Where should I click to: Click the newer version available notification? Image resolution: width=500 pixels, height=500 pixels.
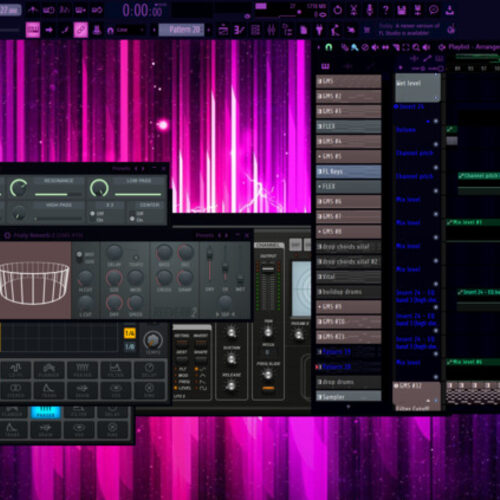coord(409,30)
